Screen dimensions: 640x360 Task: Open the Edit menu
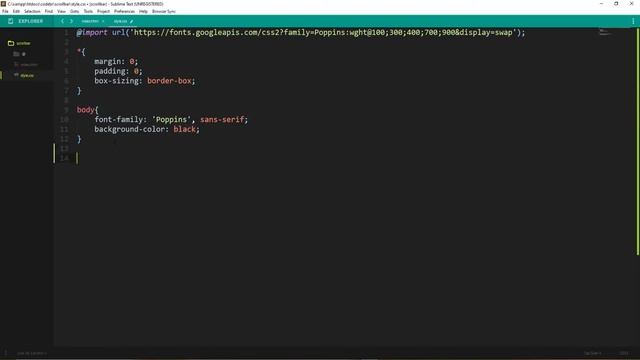coord(16,11)
